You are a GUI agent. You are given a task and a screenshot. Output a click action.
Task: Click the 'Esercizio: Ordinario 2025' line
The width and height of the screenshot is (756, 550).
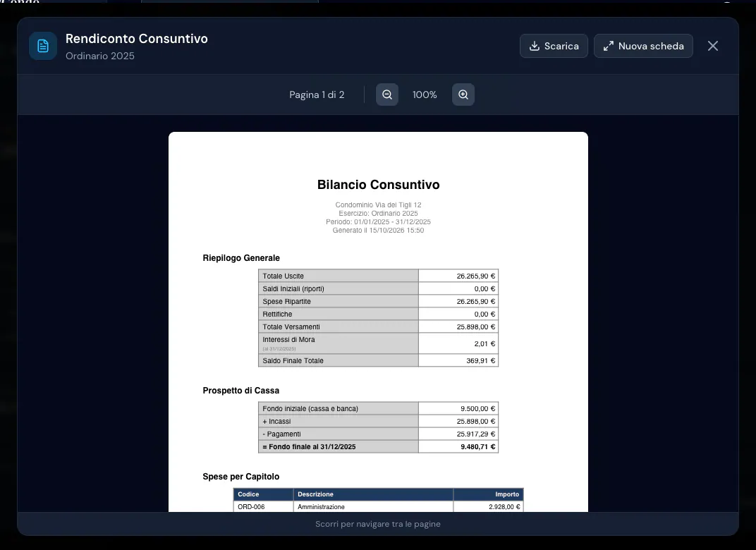(x=379, y=213)
